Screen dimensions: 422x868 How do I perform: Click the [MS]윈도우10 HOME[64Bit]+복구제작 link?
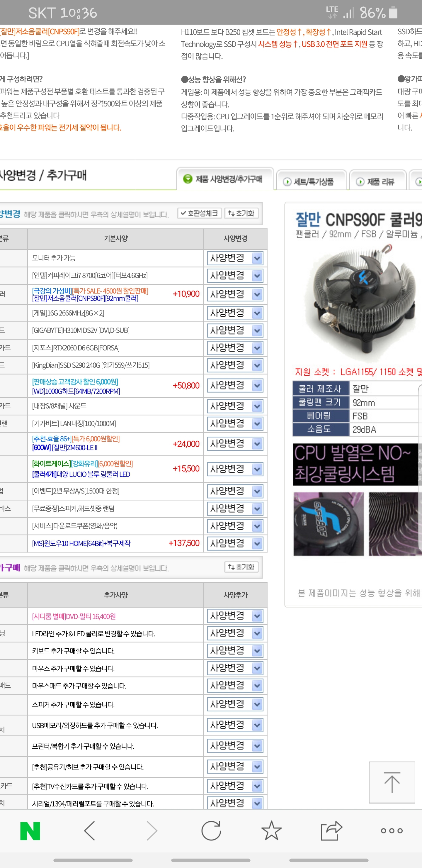click(x=81, y=543)
